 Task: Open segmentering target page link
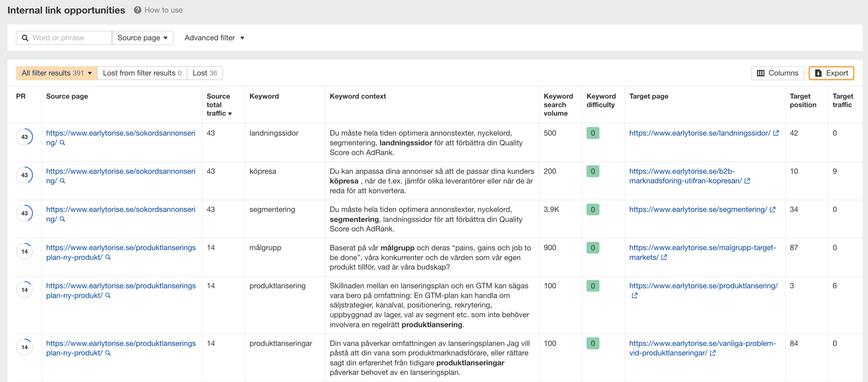[698, 210]
